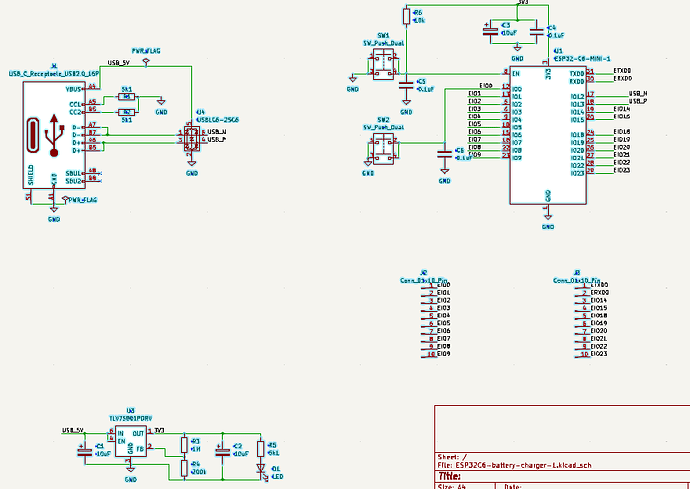Click the EN pin on the ESP32 module
690x489 pixels.
click(511, 74)
